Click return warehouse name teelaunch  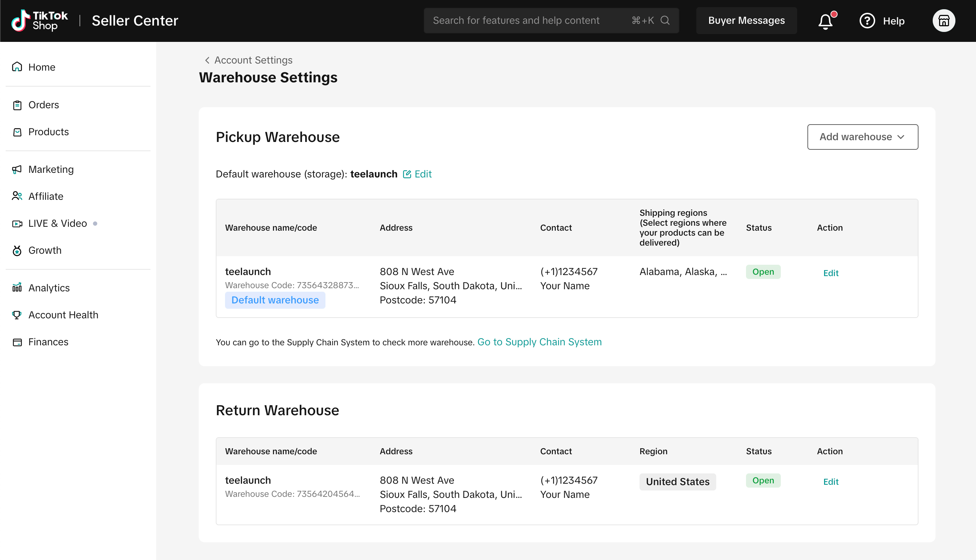click(248, 480)
